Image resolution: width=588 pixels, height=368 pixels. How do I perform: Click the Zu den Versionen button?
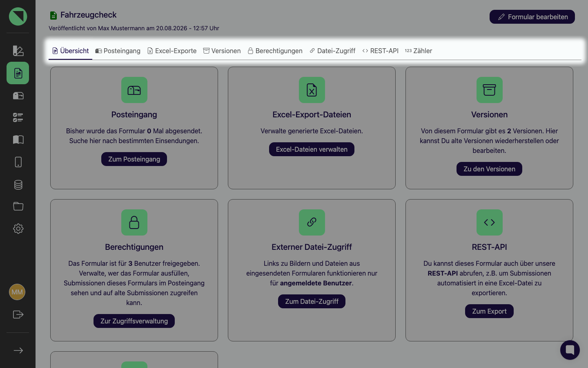pos(489,169)
